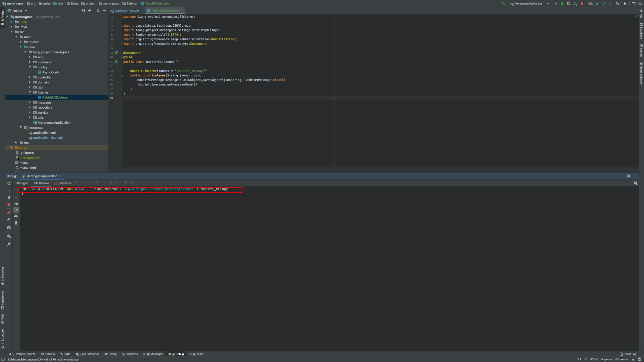
Task: Toggle scroll to end in console
Action: 16,210
